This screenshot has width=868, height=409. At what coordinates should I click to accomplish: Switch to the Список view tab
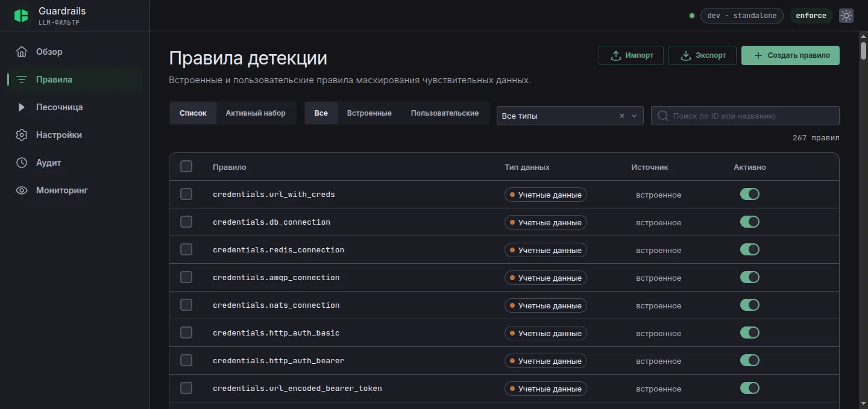pos(193,113)
